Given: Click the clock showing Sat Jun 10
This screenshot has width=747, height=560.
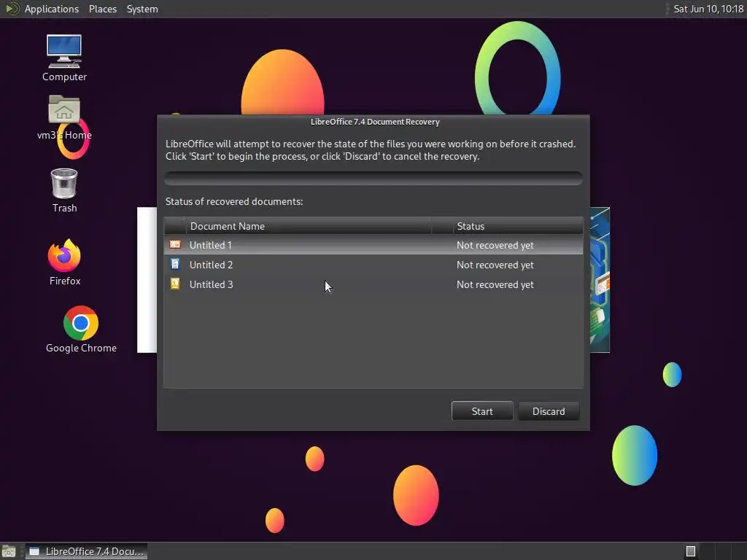Looking at the screenshot, I should tap(708, 9).
